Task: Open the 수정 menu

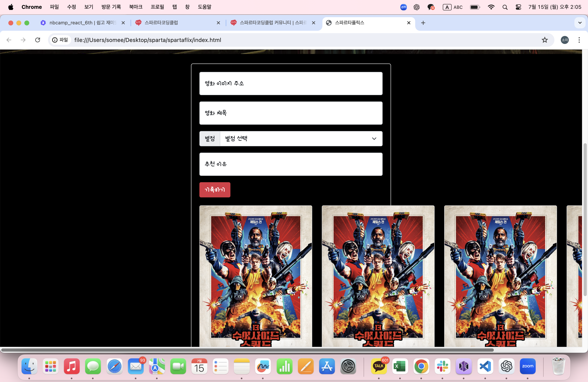Action: pos(72,7)
